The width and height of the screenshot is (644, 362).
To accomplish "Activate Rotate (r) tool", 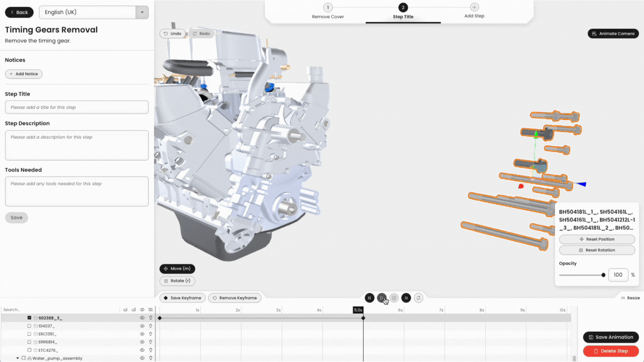I will click(x=177, y=281).
